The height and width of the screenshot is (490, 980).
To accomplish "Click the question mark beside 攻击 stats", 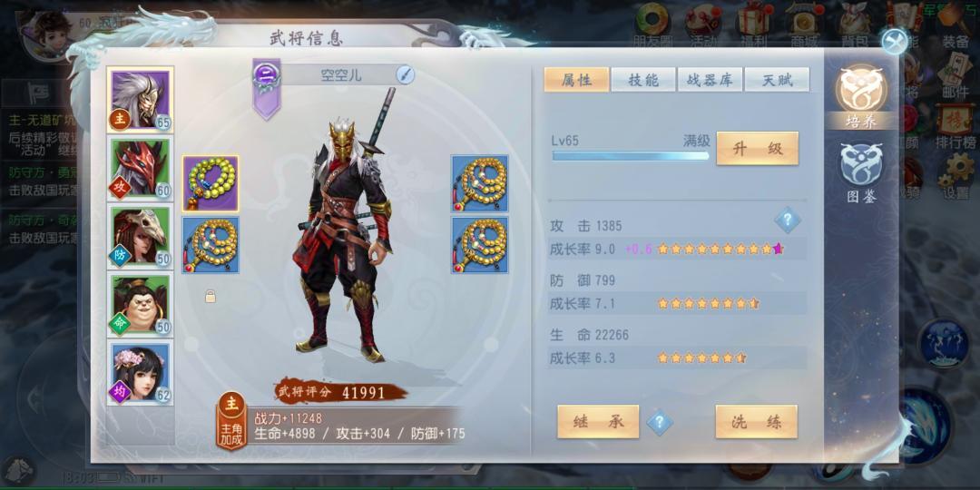I will coord(788,220).
